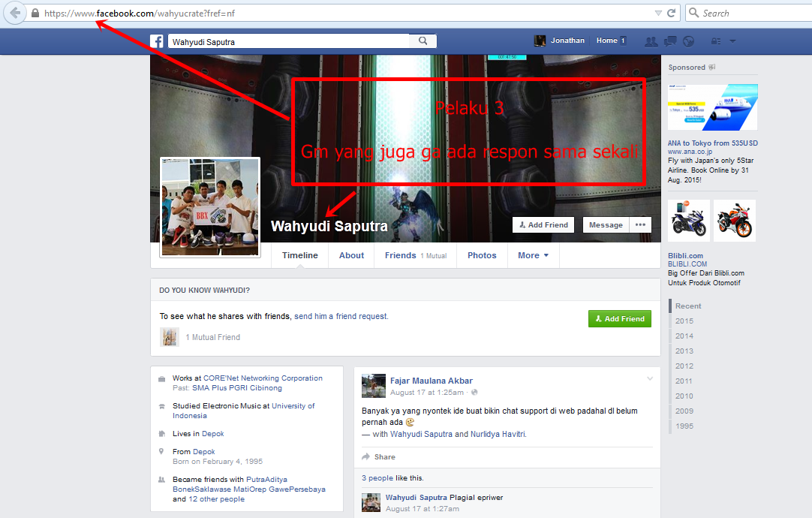Open SMA Plus PGRI Cibinong link
The width and height of the screenshot is (812, 518).
coord(237,388)
